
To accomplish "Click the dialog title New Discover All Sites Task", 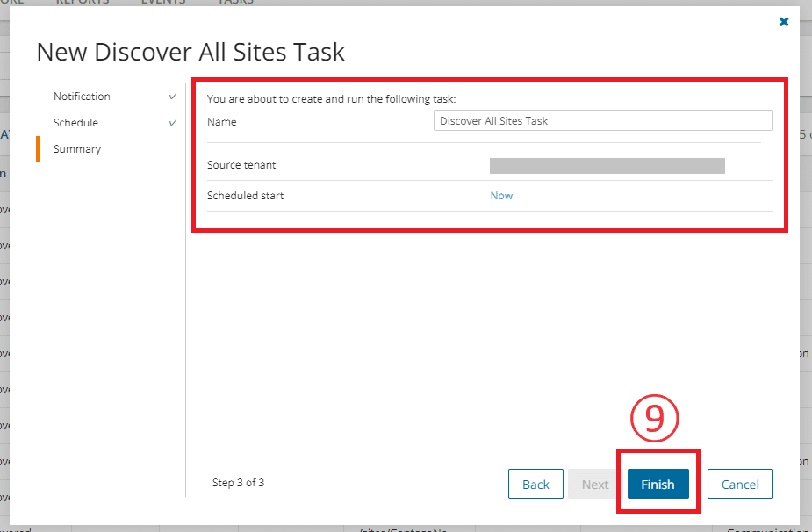I will pyautogui.click(x=190, y=52).
